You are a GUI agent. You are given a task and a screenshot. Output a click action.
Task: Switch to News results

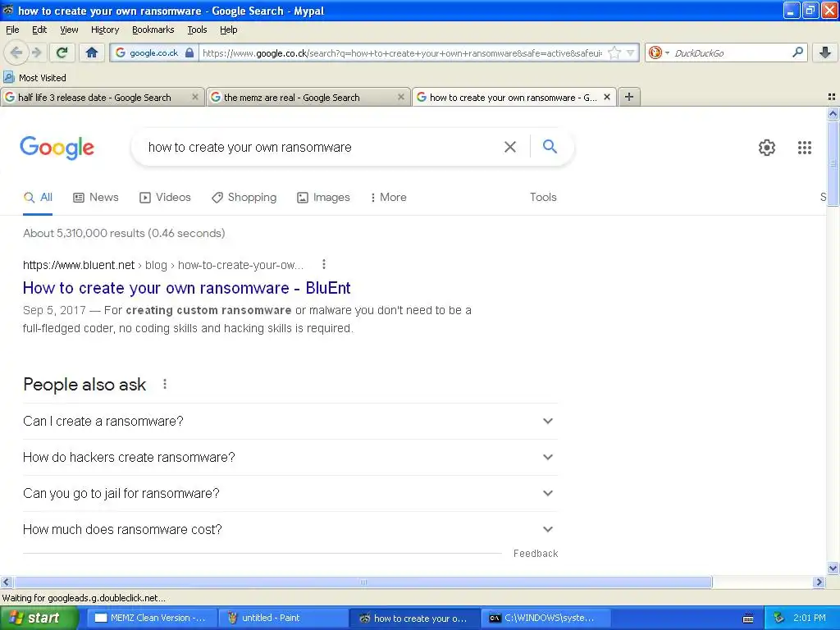pyautogui.click(x=96, y=197)
